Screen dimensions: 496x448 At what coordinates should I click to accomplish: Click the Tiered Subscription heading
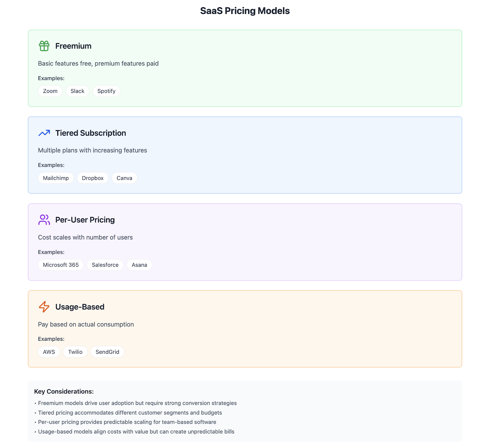point(91,133)
